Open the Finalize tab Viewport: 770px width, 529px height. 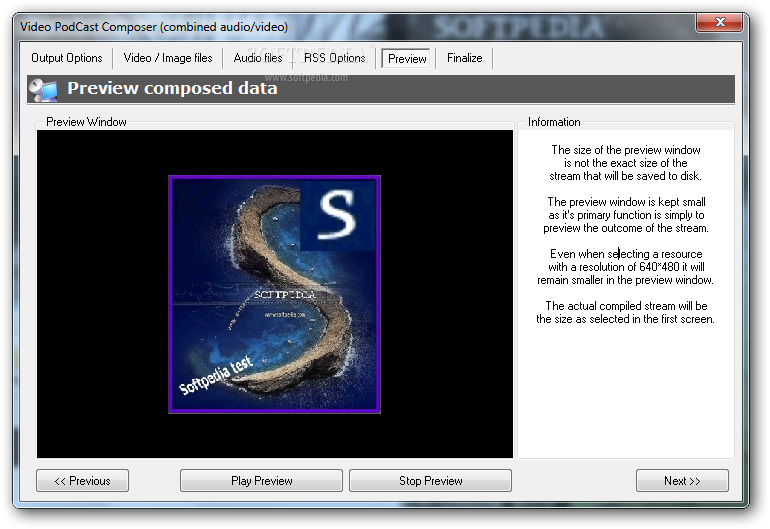465,58
